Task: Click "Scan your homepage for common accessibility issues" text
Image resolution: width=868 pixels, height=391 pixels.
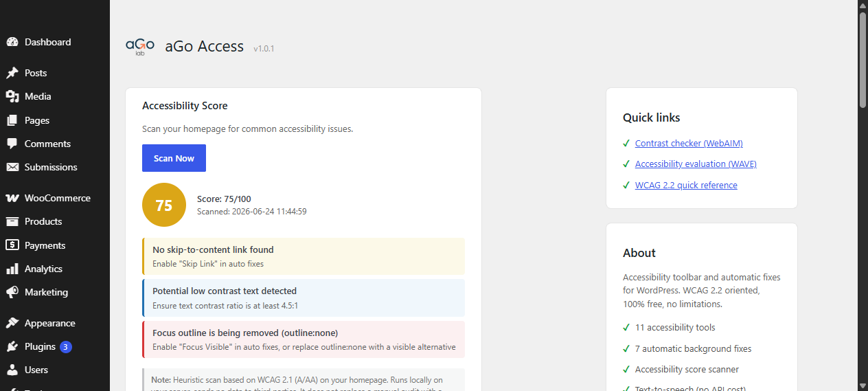Action: [248, 129]
